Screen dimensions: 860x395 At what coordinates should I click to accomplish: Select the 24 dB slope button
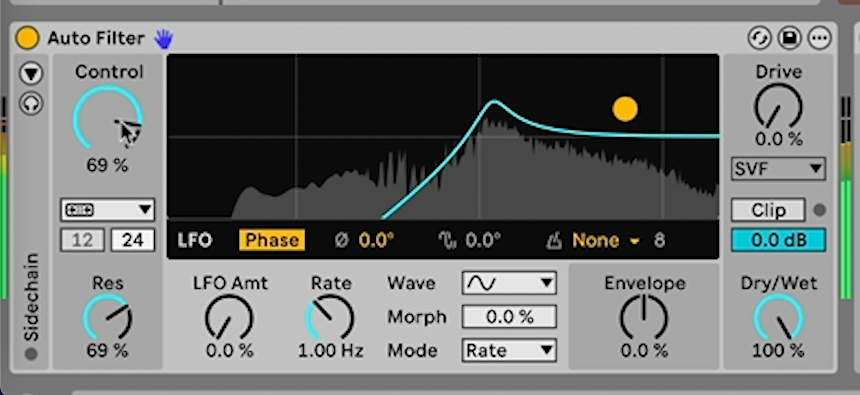[x=133, y=240]
